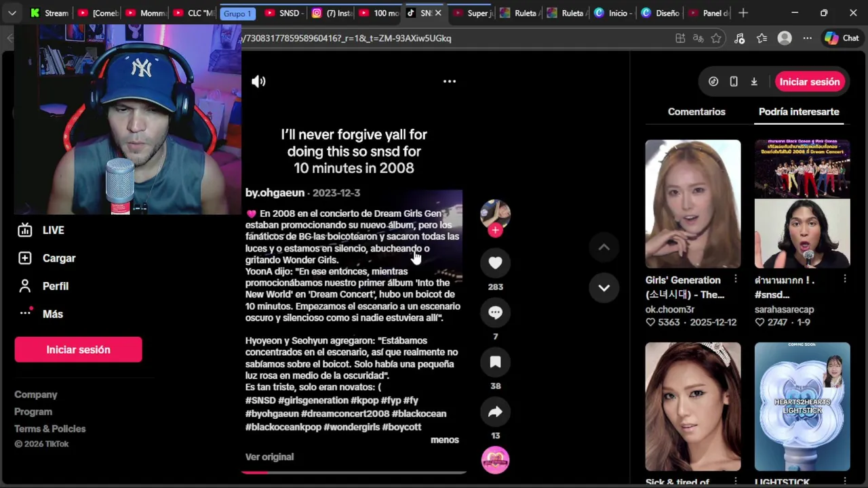The image size is (868, 488).
Task: Expand the Terms & Policies section
Action: click(x=50, y=428)
